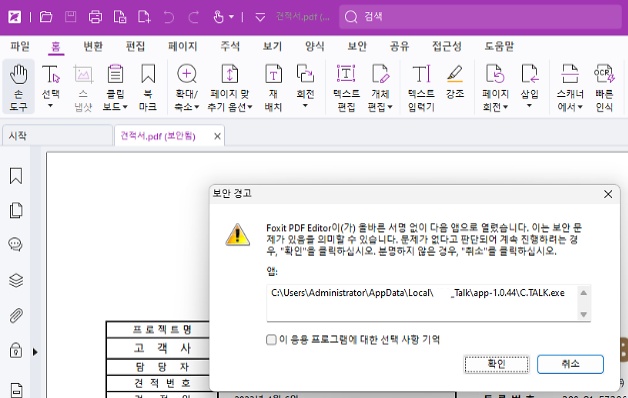This screenshot has height=398, width=628.
Task: Open touch mode dropdown arrow
Action: (x=231, y=17)
